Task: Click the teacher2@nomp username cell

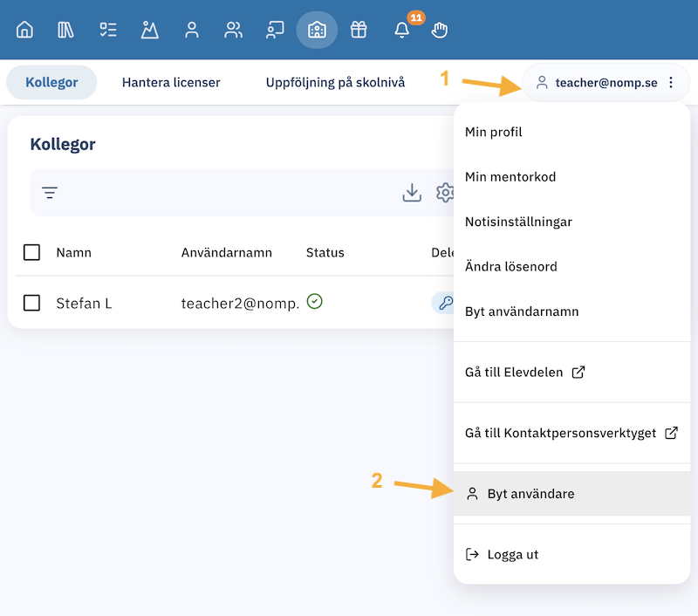Action: 240,304
